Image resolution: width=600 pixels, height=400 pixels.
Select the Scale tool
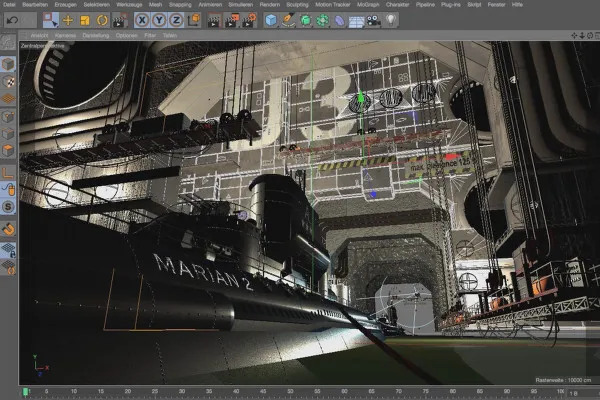[85, 20]
